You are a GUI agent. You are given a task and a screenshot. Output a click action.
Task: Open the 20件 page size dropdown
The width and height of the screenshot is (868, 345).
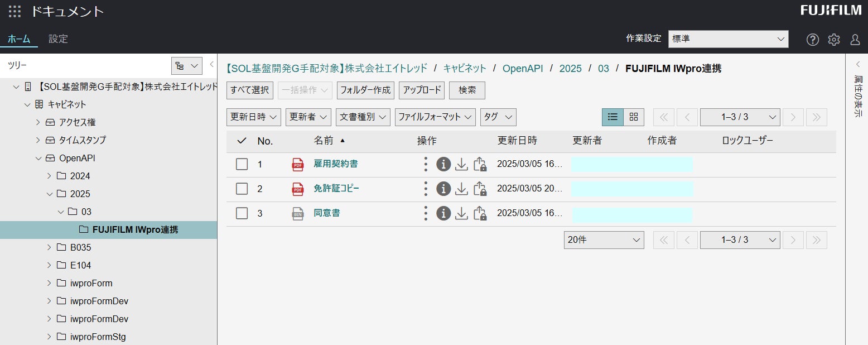604,240
